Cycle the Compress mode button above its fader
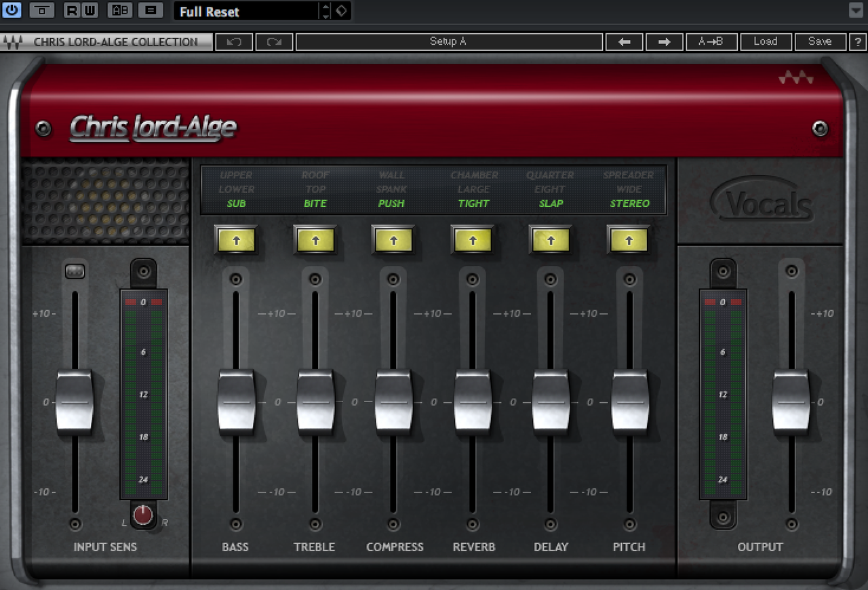 394,240
